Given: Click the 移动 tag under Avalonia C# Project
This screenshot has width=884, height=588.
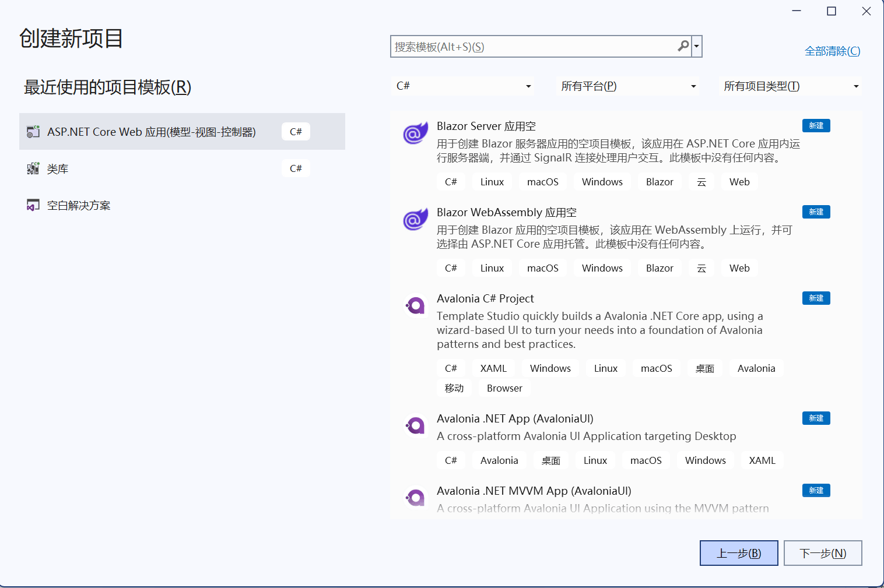Looking at the screenshot, I should 454,388.
